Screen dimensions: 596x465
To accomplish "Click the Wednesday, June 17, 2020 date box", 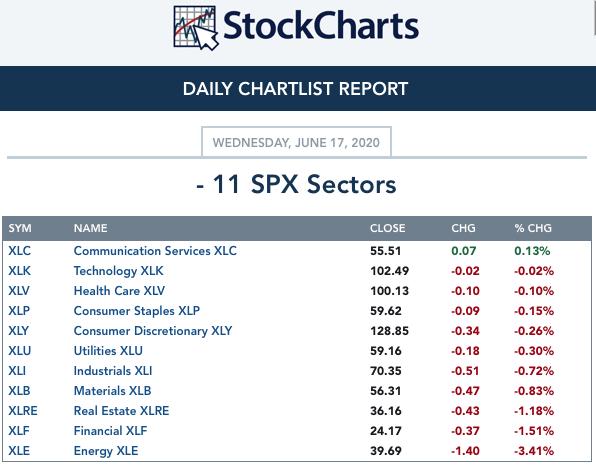I will pyautogui.click(x=296, y=142).
